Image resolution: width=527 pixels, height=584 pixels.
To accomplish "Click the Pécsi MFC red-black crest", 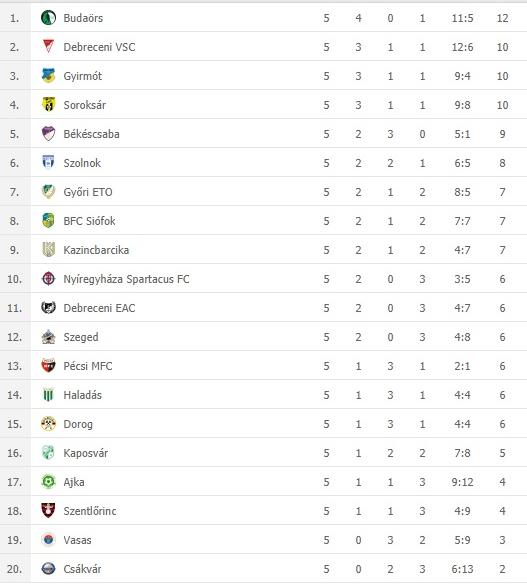I will click(48, 366).
